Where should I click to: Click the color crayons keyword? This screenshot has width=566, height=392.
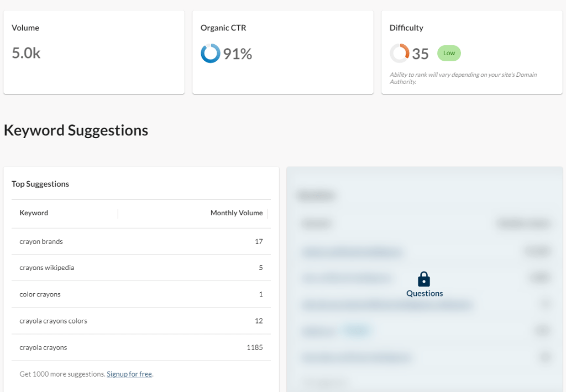coord(40,294)
